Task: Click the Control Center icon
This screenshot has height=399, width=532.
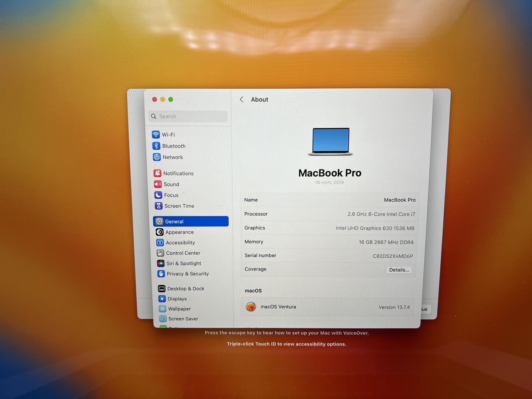Action: (x=160, y=253)
